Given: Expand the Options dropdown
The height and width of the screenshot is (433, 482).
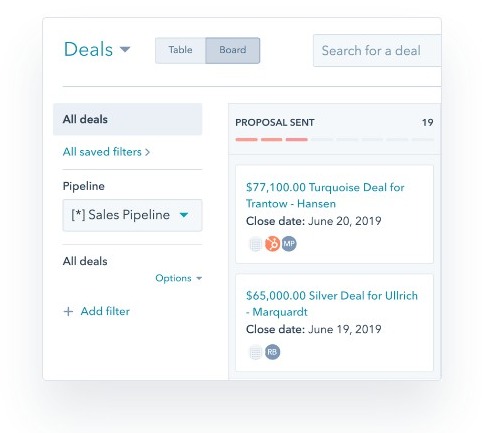Looking at the screenshot, I should click(179, 278).
